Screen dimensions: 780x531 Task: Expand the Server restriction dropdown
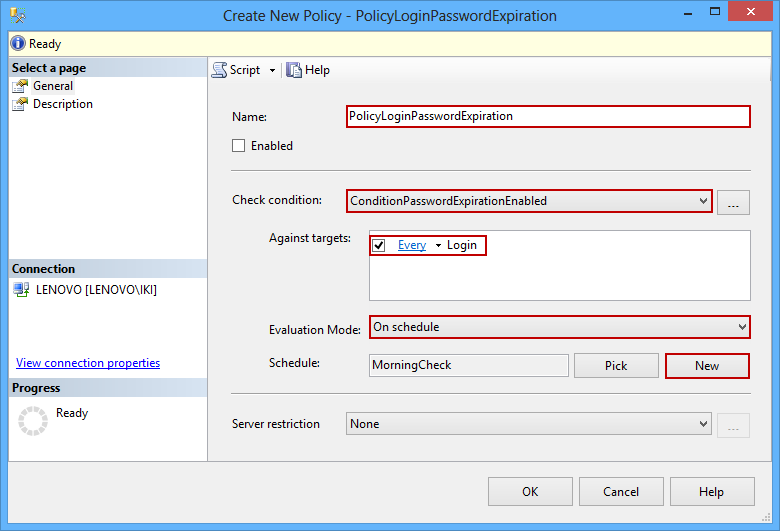[704, 424]
